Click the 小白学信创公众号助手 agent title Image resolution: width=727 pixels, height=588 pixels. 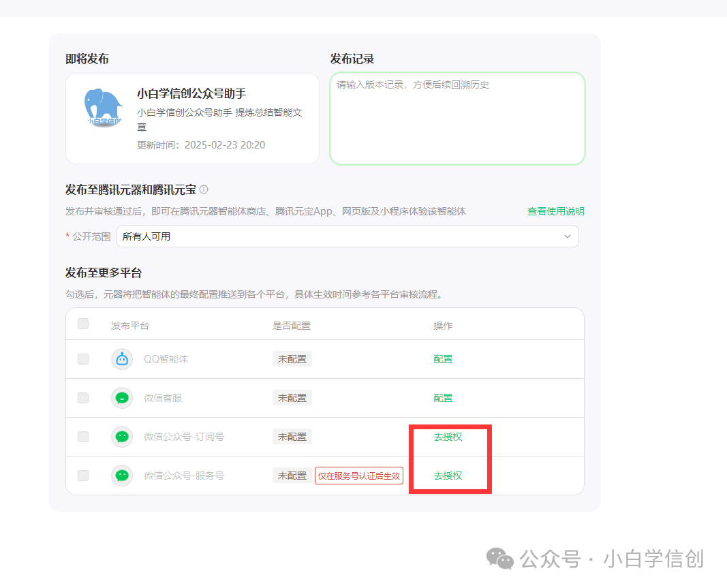(191, 93)
